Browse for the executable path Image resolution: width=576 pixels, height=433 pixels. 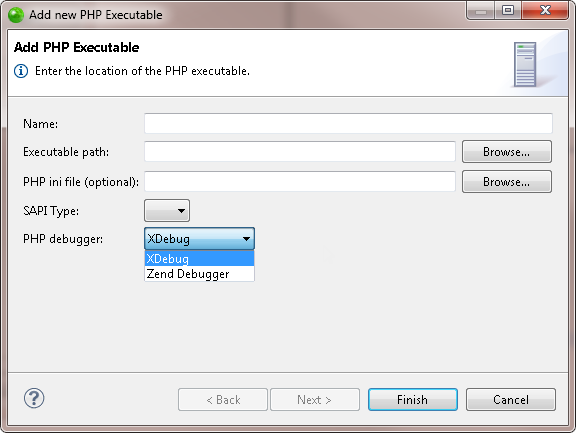coord(507,151)
